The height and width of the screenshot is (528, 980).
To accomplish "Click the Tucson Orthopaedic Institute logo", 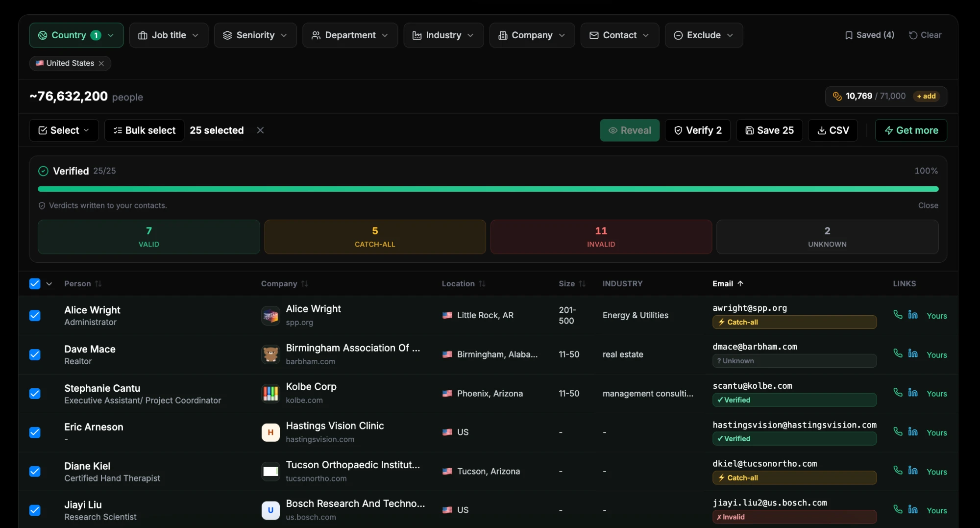I will click(270, 471).
